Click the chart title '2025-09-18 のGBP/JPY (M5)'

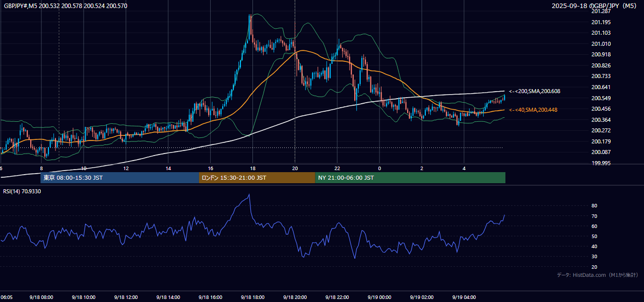(595, 6)
